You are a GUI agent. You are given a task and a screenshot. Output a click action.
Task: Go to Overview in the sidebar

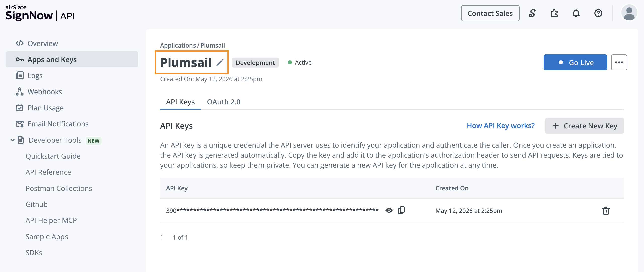coord(72,43)
